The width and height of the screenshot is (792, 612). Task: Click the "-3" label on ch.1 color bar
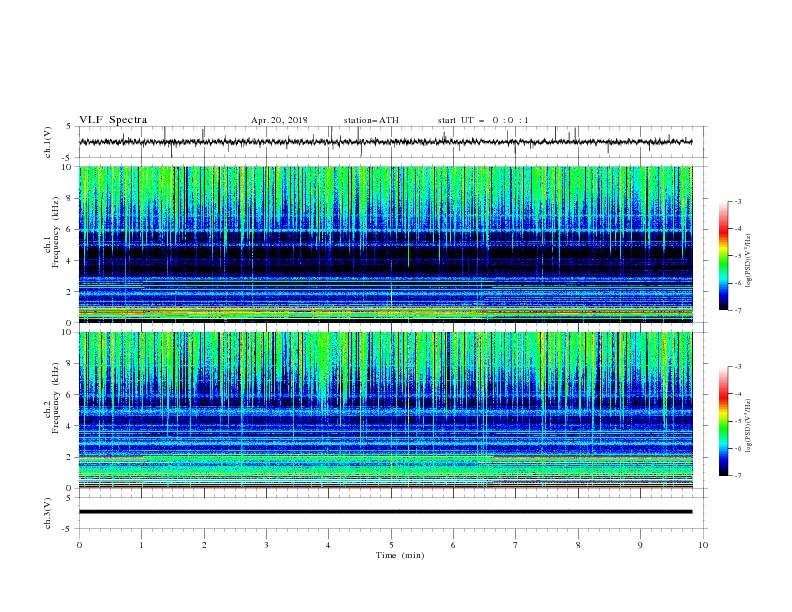click(737, 201)
